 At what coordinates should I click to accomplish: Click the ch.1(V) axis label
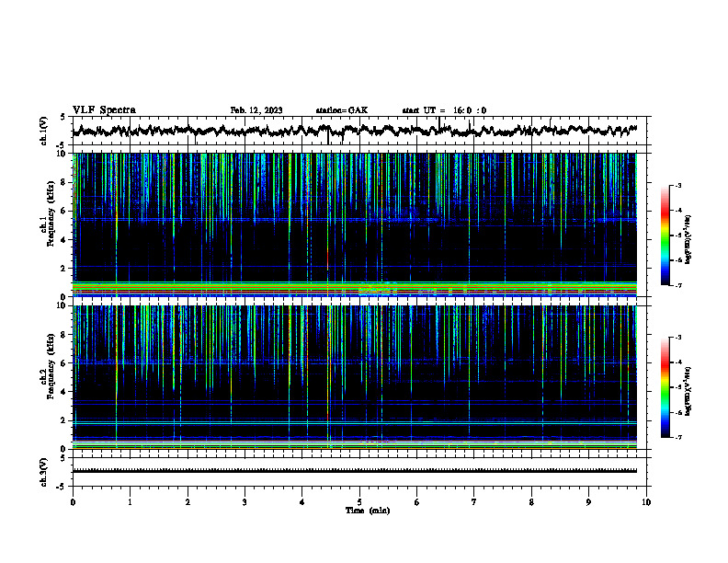(43, 131)
